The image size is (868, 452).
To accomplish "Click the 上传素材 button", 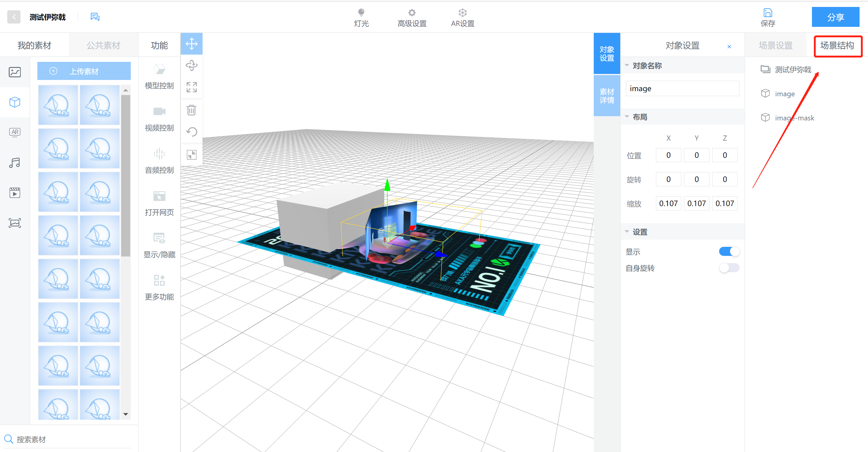I will point(84,71).
